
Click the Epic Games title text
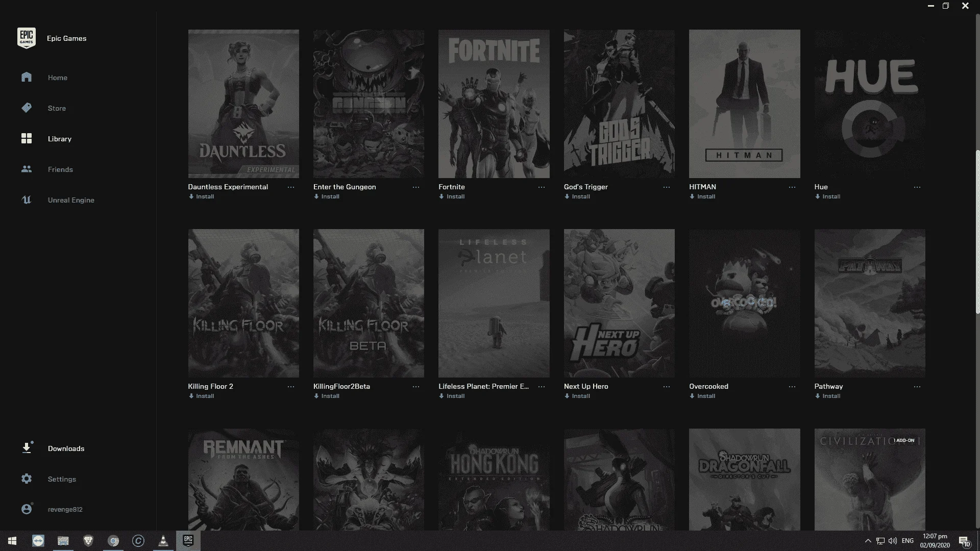click(x=66, y=38)
